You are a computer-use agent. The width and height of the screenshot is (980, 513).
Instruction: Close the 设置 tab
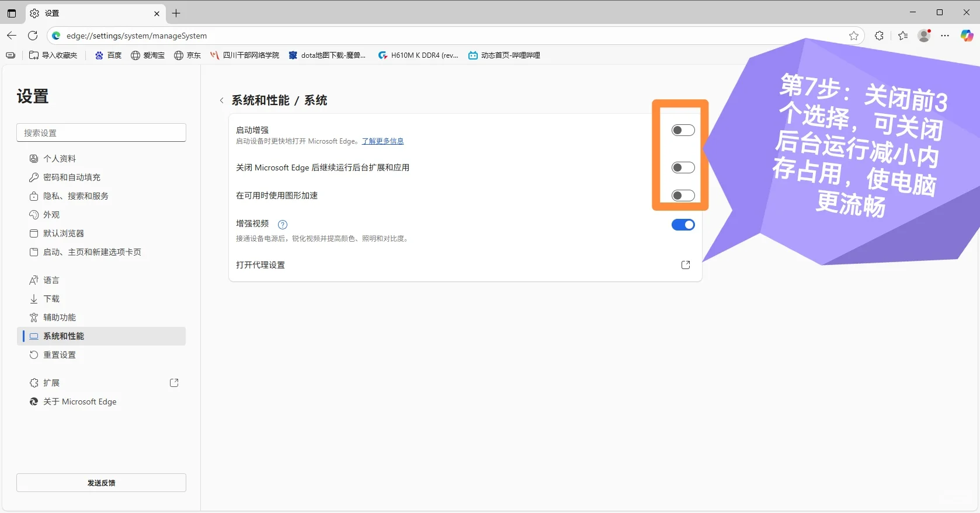click(157, 13)
